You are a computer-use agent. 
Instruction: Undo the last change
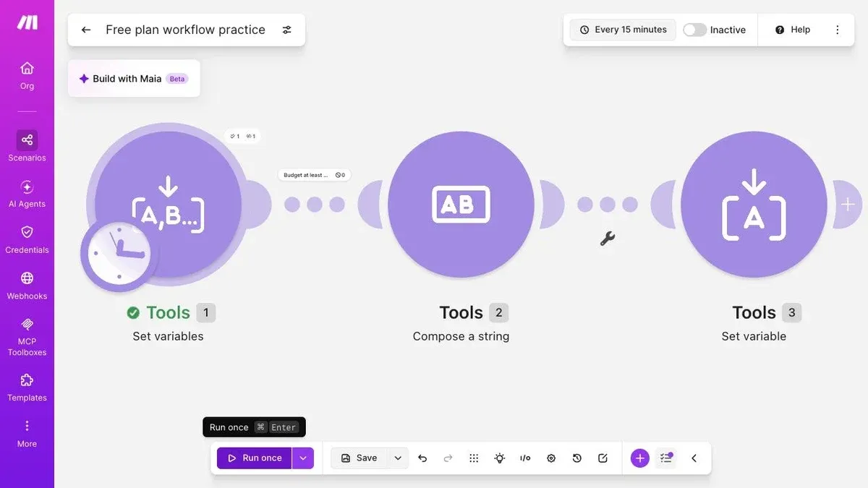coord(422,458)
